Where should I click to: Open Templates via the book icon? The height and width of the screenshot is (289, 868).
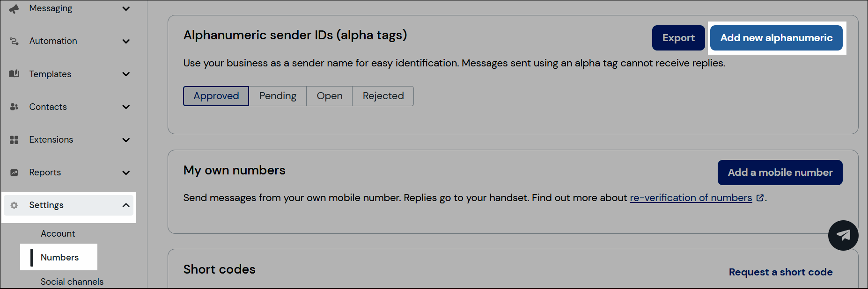pyautogui.click(x=14, y=74)
